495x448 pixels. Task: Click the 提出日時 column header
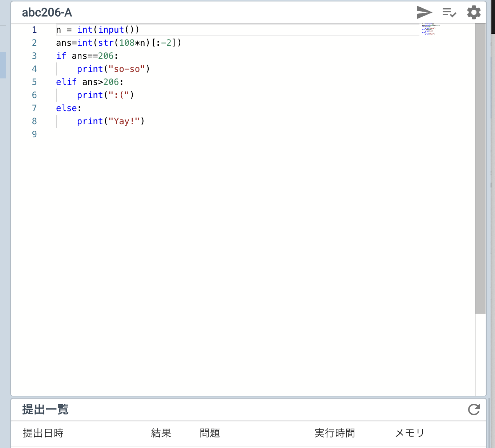tap(43, 433)
